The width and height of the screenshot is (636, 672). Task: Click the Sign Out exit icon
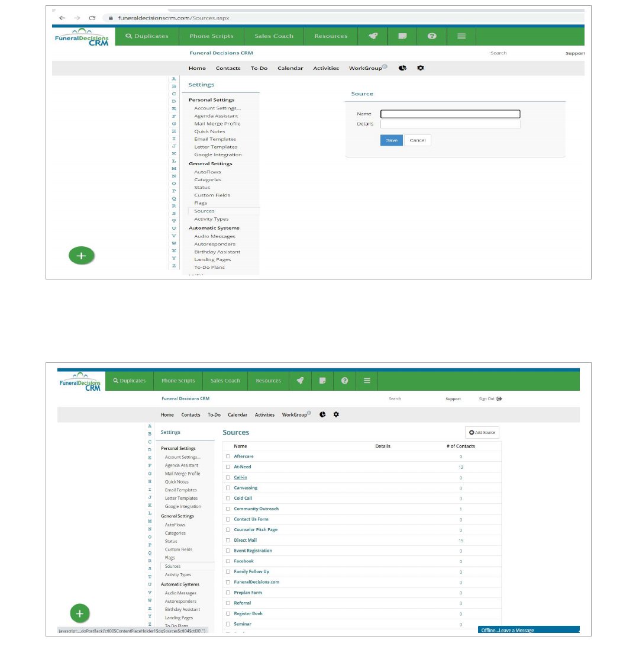(499, 398)
